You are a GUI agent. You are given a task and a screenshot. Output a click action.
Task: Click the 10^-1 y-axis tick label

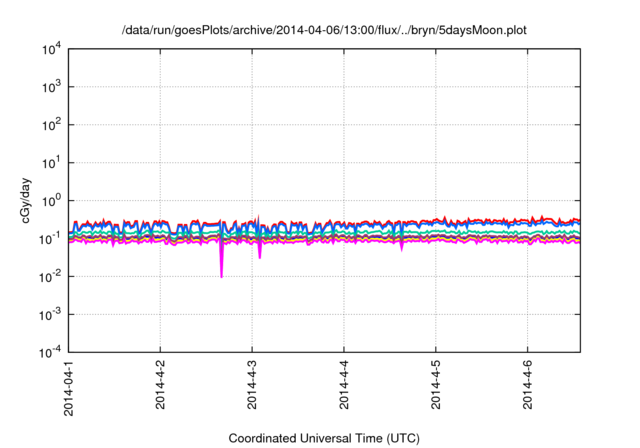(x=50, y=239)
